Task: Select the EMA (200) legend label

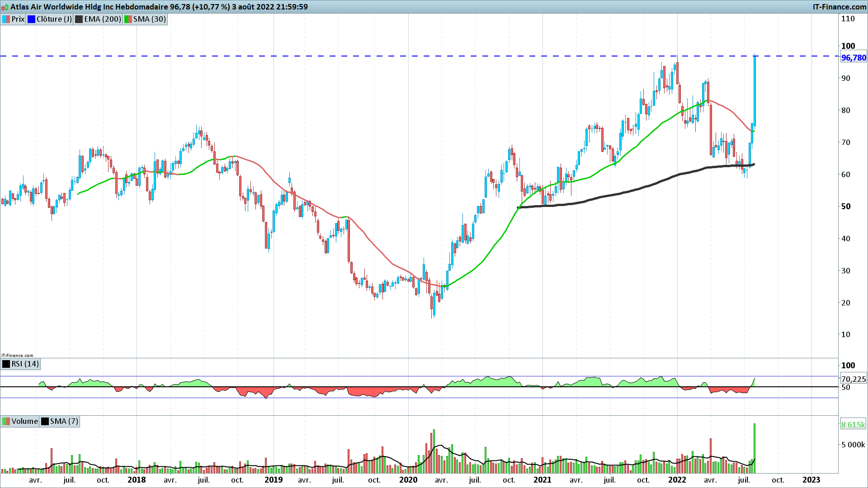Action: pyautogui.click(x=103, y=19)
